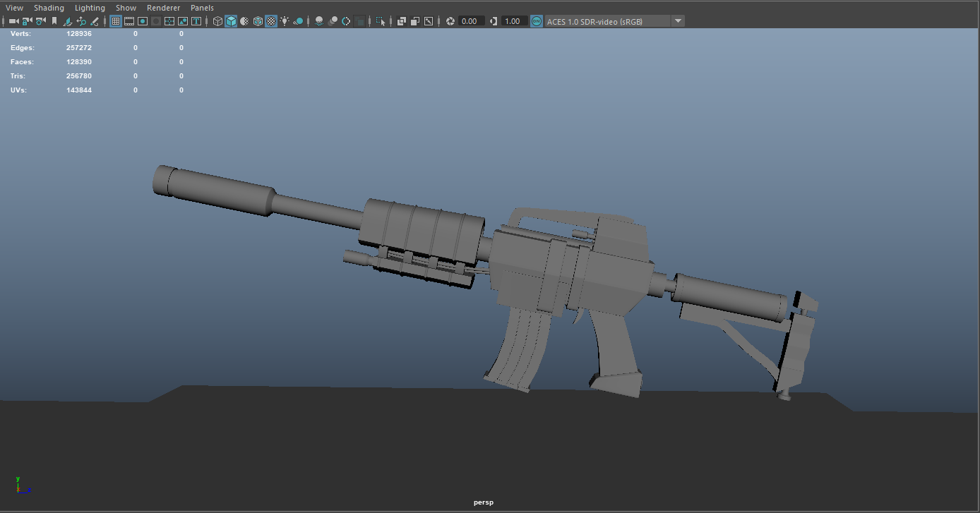Screen dimensions: 980x513
Task: Select the Grease Pencil tool
Action: (x=94, y=21)
